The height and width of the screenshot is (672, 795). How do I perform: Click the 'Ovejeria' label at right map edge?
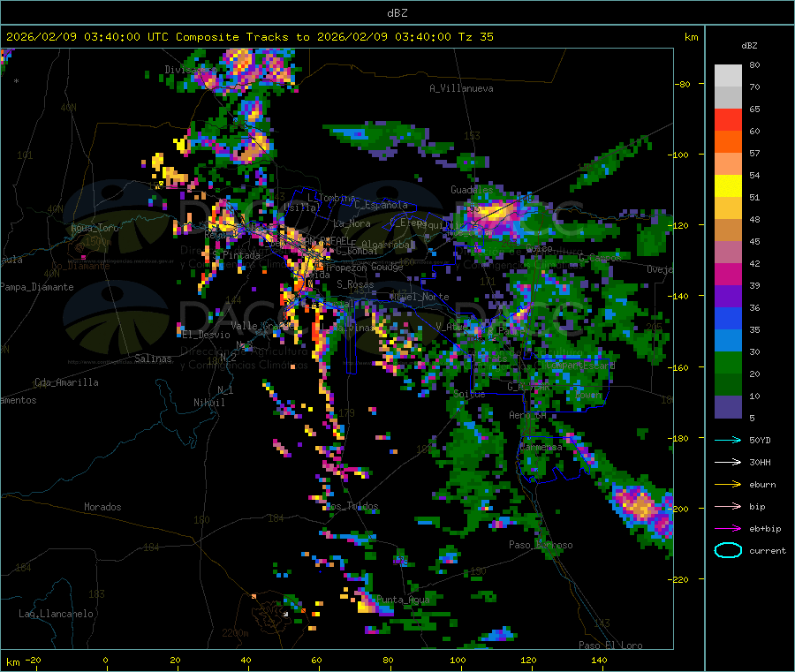point(660,269)
